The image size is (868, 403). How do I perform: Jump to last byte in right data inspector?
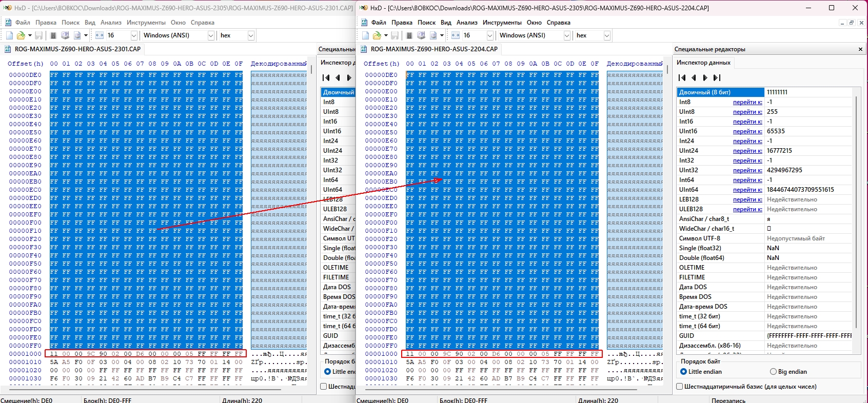click(x=717, y=77)
